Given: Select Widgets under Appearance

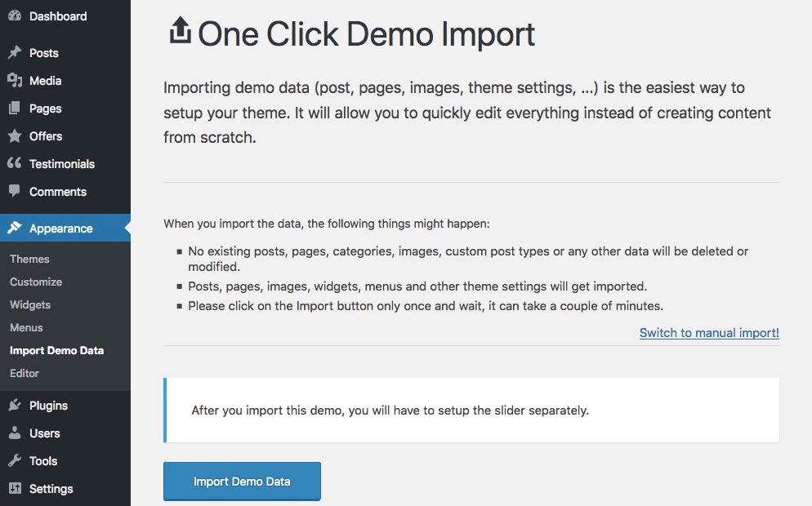Looking at the screenshot, I should 30,304.
